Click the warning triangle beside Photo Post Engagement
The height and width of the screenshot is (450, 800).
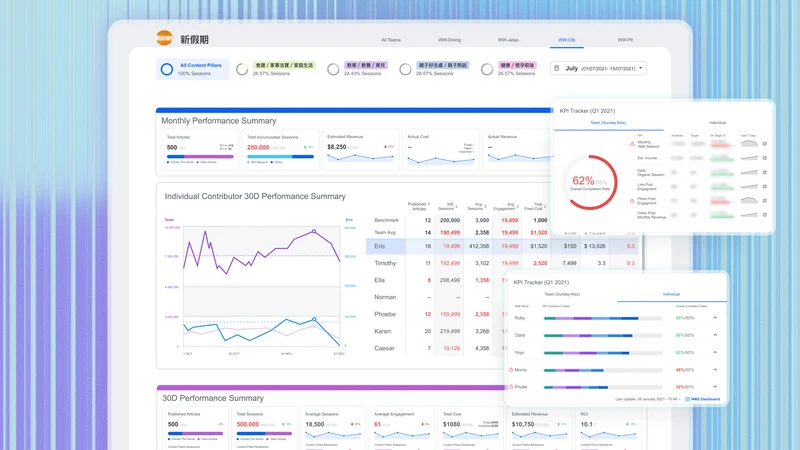coord(632,201)
